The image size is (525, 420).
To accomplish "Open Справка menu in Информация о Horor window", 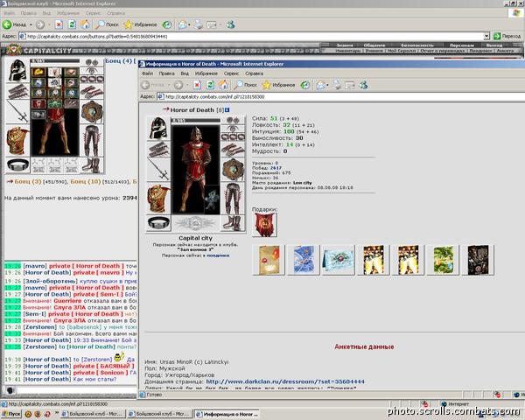I will tap(254, 73).
